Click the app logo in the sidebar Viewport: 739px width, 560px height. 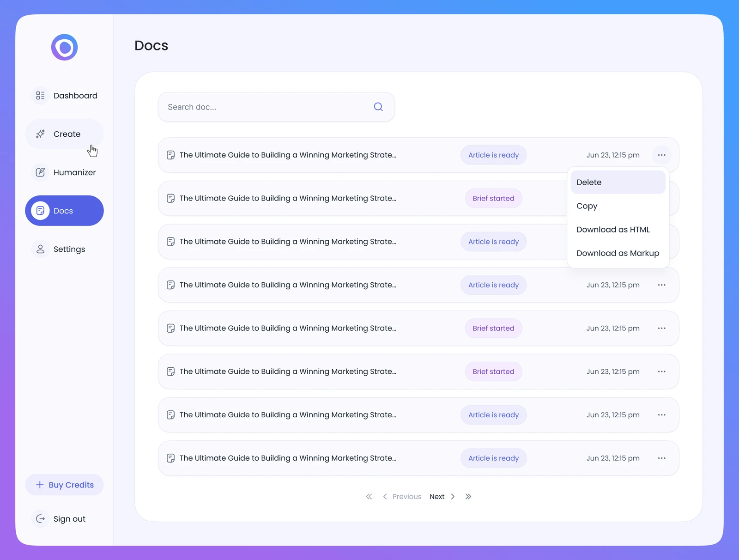click(x=64, y=47)
